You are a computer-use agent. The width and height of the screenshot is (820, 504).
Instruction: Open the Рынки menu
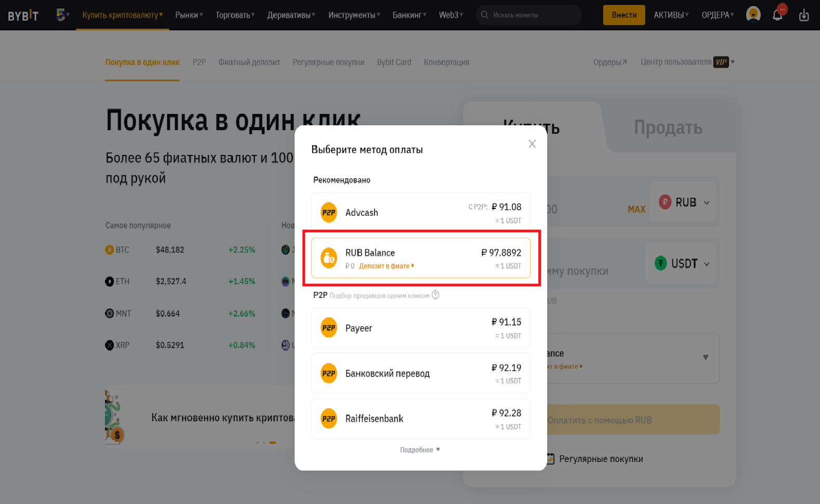pyautogui.click(x=189, y=15)
